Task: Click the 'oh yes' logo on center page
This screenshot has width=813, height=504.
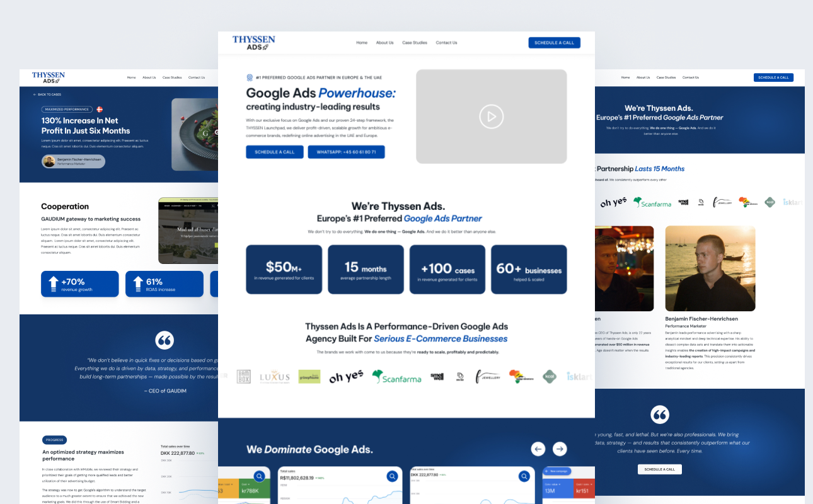Action: click(x=346, y=377)
